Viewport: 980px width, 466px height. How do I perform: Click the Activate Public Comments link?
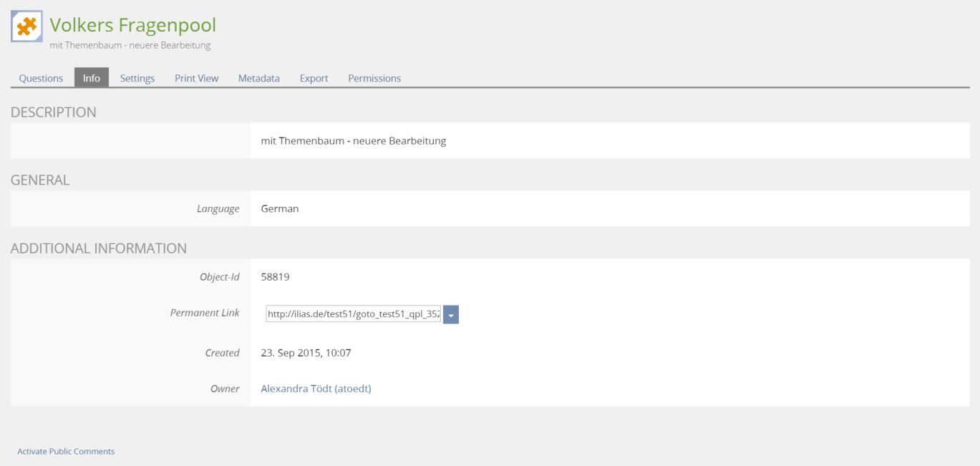[x=66, y=452]
